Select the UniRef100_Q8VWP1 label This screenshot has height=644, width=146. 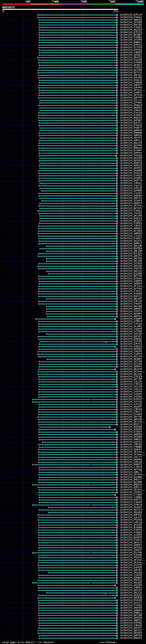131,359
